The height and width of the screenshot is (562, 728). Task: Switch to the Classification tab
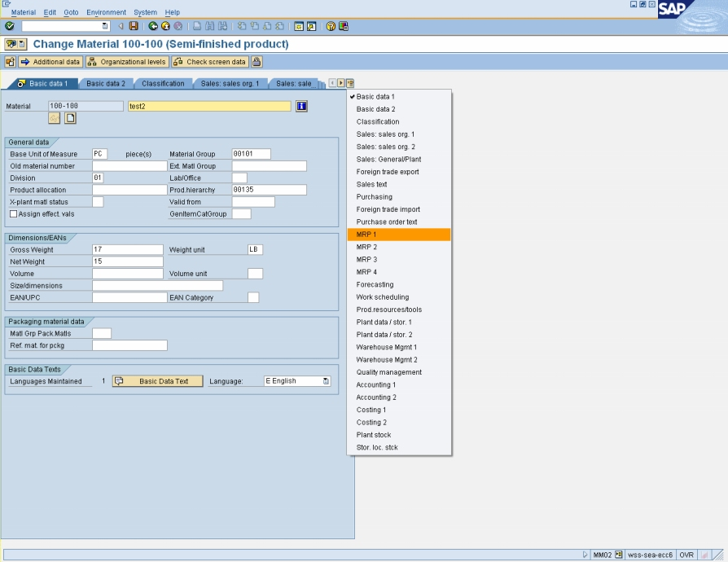[x=163, y=84]
